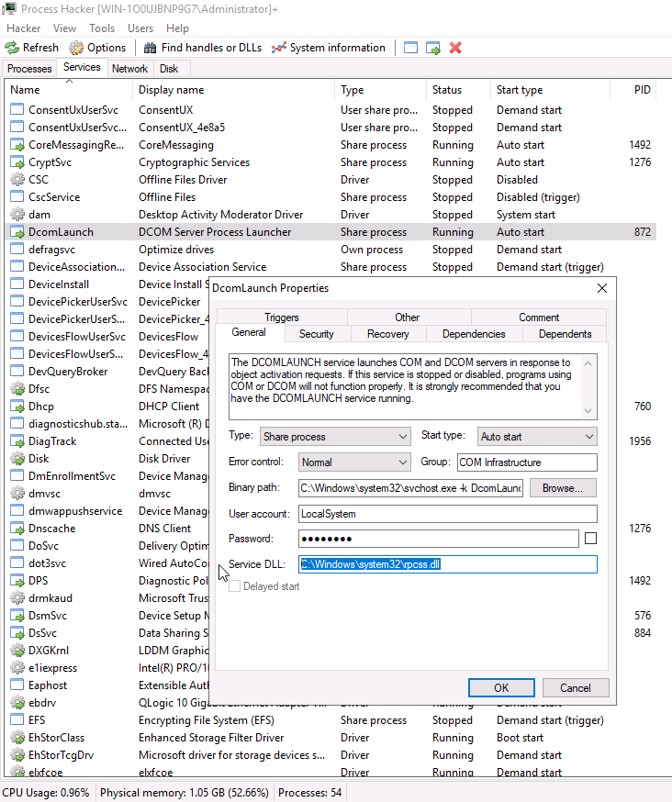Click the EhStorClass driver gear icon
This screenshot has height=802, width=672.
click(17, 738)
